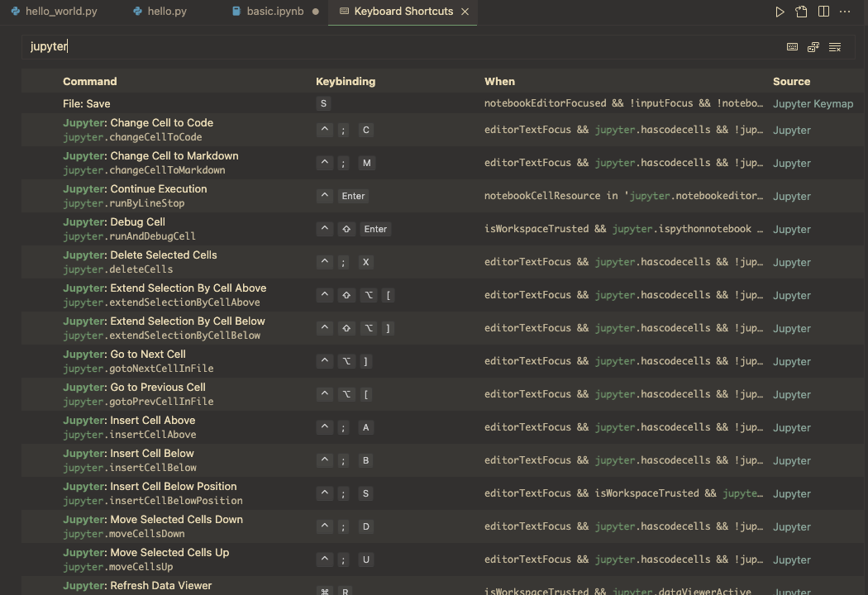This screenshot has width=868, height=595.
Task: Click the Python icon on hello_world.py tab
Action: coord(16,11)
